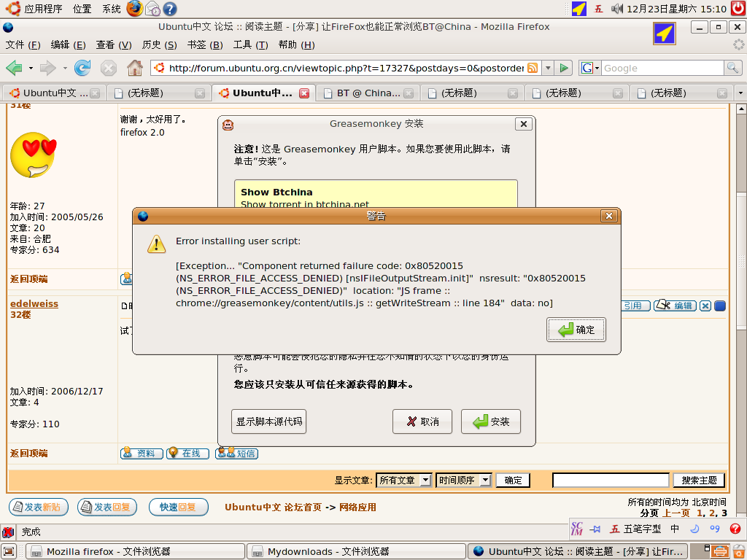Click in the Google search box
Screen dimensions: 747x560
[662, 68]
